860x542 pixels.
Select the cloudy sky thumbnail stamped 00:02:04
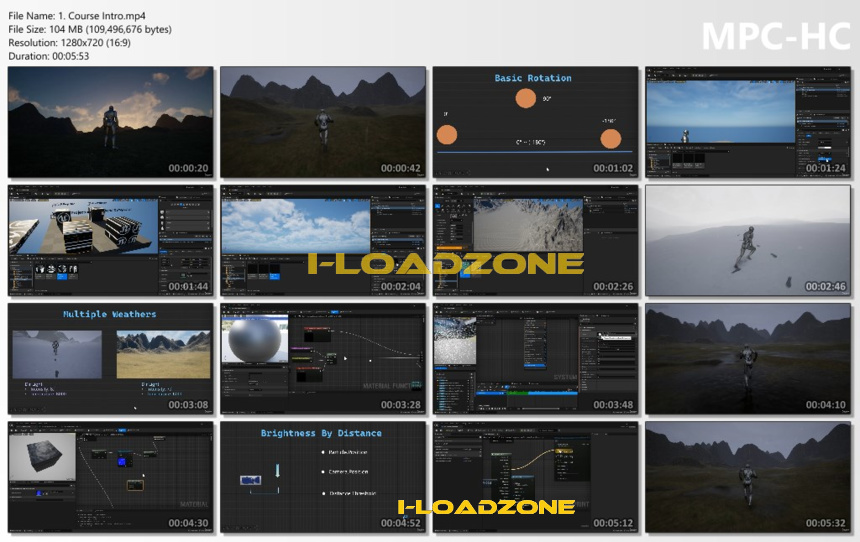[x=323, y=241]
